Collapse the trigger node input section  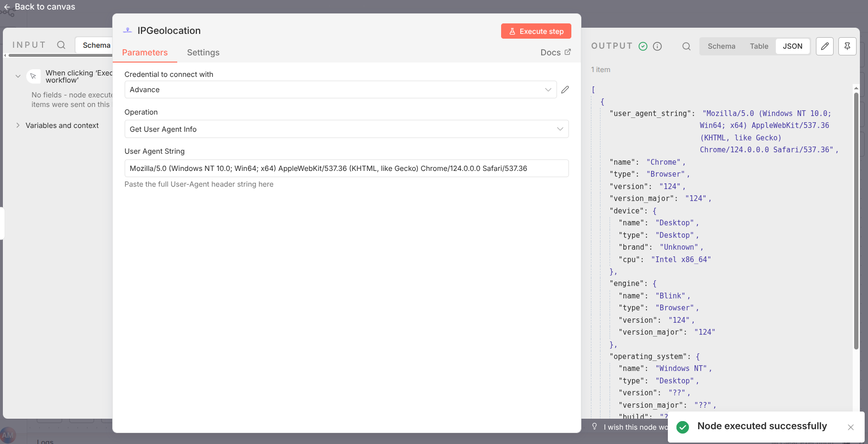point(18,76)
